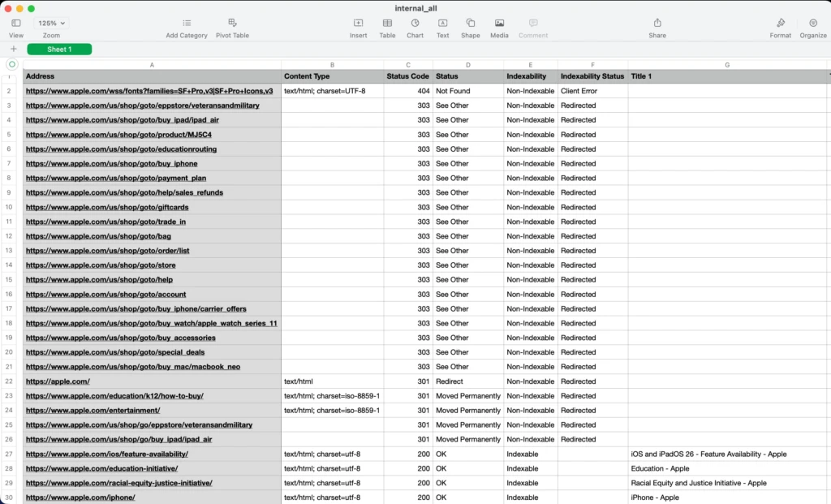
Task: Select the Client Error cell
Action: pyautogui.click(x=592, y=91)
